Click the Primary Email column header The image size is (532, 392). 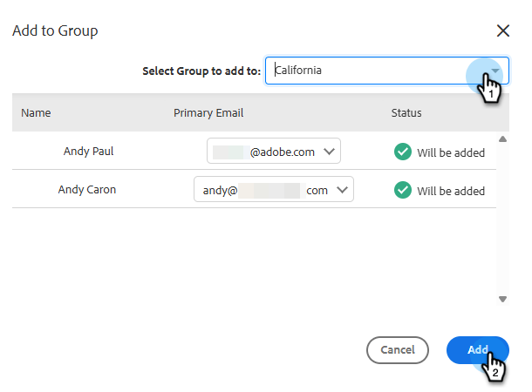pyautogui.click(x=208, y=113)
